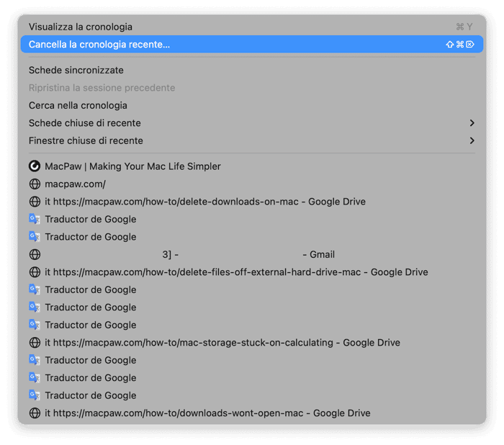Click globe icon beside macpaw.com/ entry
This screenshot has width=504, height=445.
35,184
